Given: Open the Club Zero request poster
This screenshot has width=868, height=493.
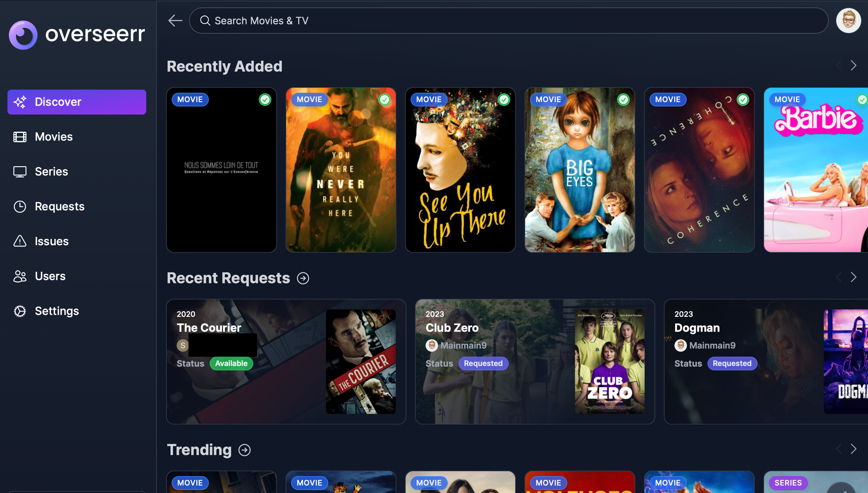Looking at the screenshot, I should (609, 361).
